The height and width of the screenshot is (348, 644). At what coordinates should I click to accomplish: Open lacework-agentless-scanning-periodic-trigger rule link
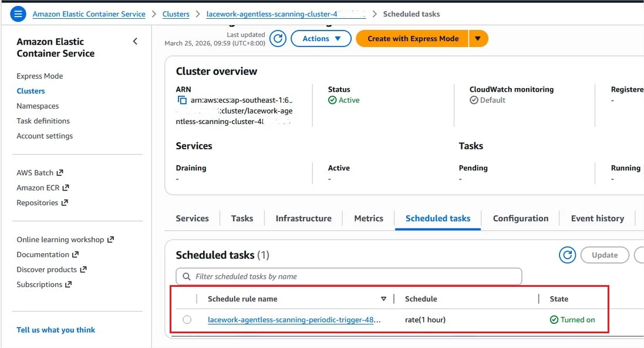coord(294,320)
